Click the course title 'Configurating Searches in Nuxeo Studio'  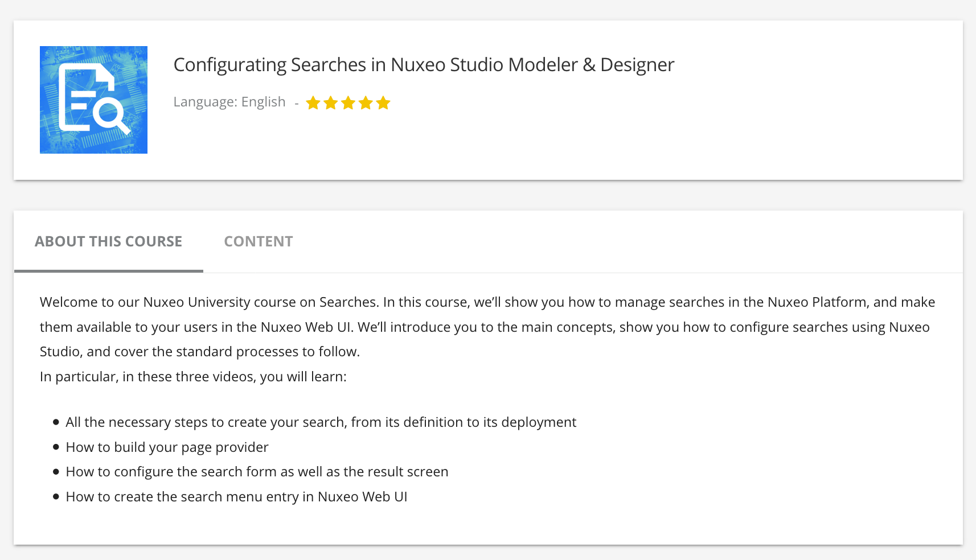click(424, 65)
